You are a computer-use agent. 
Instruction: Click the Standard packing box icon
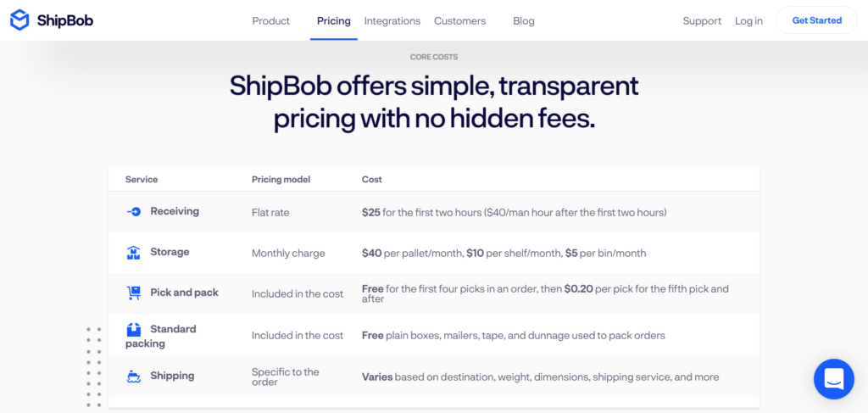[x=133, y=330]
